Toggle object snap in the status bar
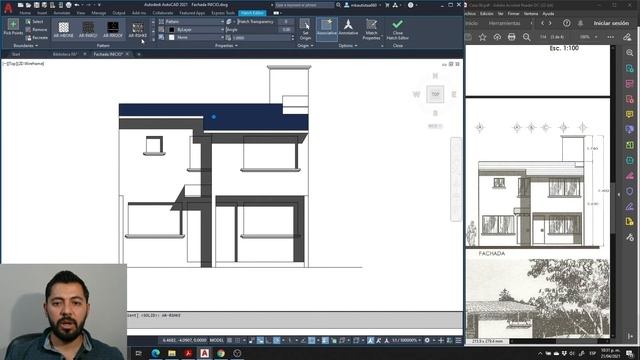This screenshot has width=640, height=360. [x=311, y=340]
